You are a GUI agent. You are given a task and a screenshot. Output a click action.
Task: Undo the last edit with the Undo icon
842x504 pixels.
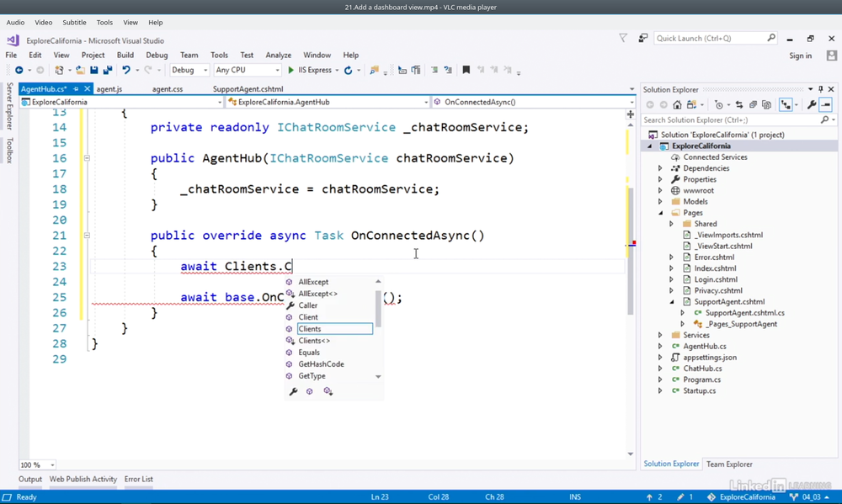click(x=126, y=71)
